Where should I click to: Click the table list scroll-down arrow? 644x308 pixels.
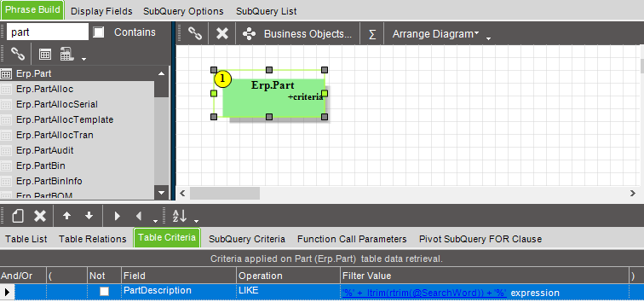click(x=161, y=192)
